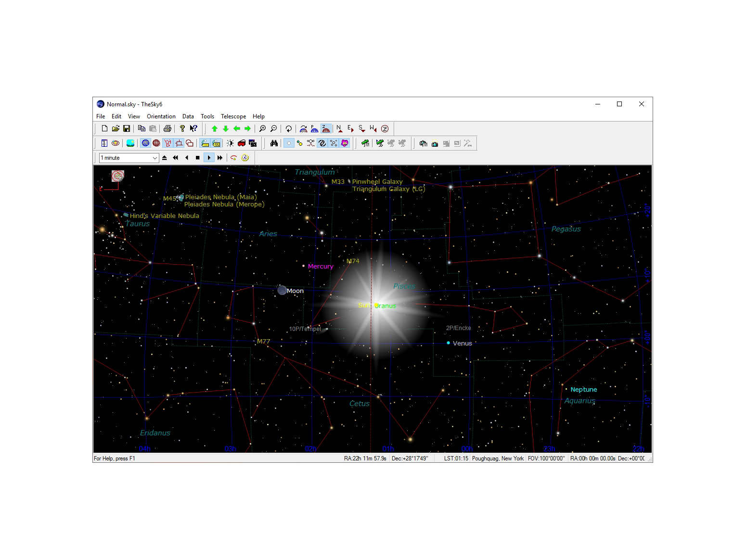Toggle constellation figure lines
746x560 pixels.
[x=167, y=143]
